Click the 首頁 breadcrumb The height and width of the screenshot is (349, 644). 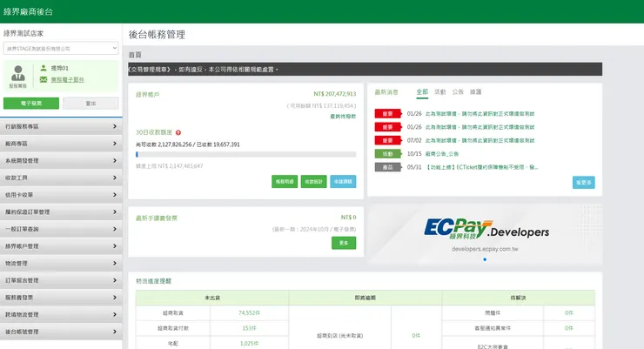[x=135, y=55]
